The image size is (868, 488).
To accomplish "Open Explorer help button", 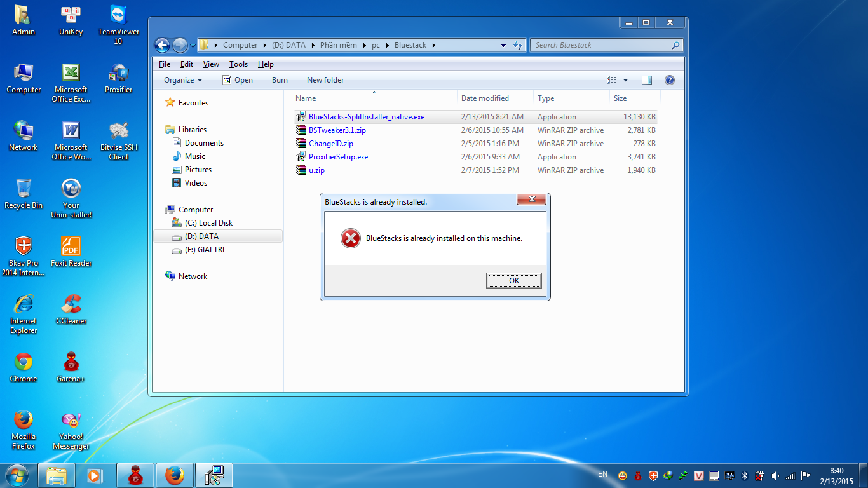I will point(669,80).
